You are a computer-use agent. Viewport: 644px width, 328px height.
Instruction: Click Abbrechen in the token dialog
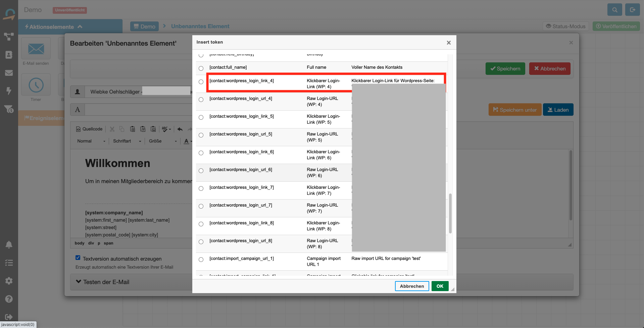(412, 286)
